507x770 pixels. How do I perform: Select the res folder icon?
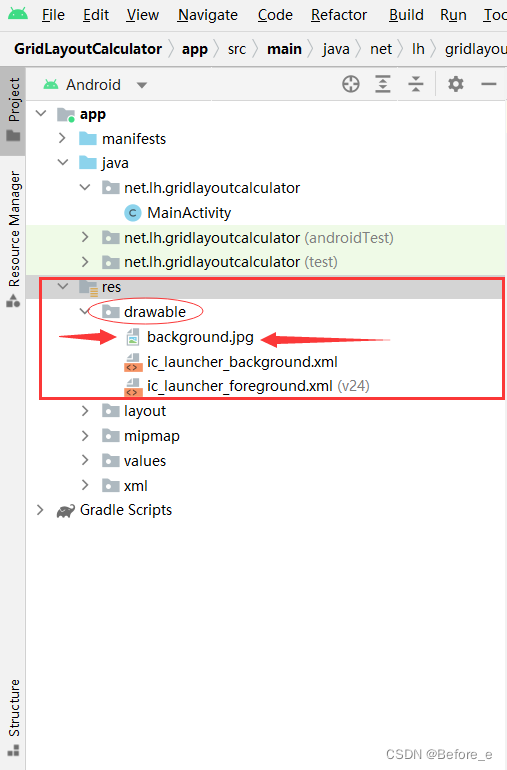click(x=89, y=287)
